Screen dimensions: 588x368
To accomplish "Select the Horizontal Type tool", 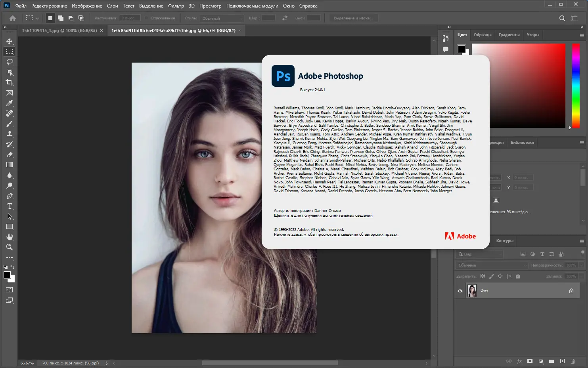I will tap(10, 206).
